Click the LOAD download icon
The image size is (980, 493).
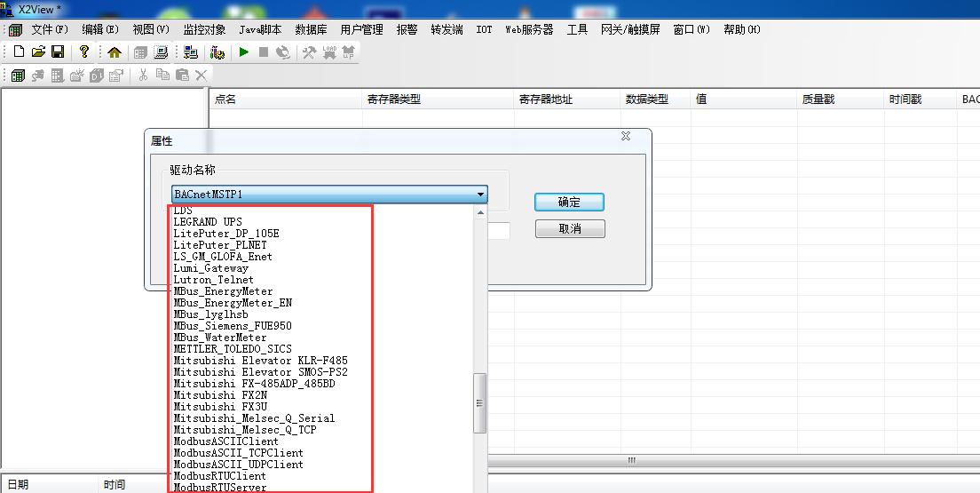[329, 52]
